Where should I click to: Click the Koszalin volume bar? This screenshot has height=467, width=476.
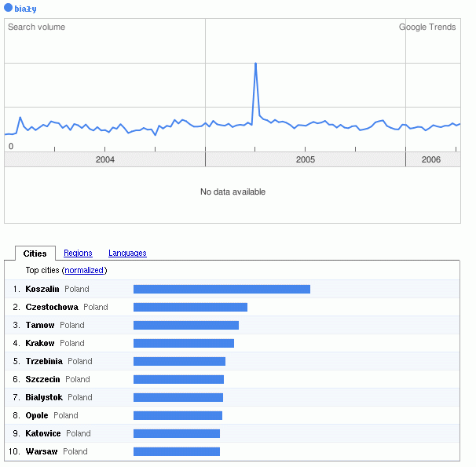pos(222,289)
